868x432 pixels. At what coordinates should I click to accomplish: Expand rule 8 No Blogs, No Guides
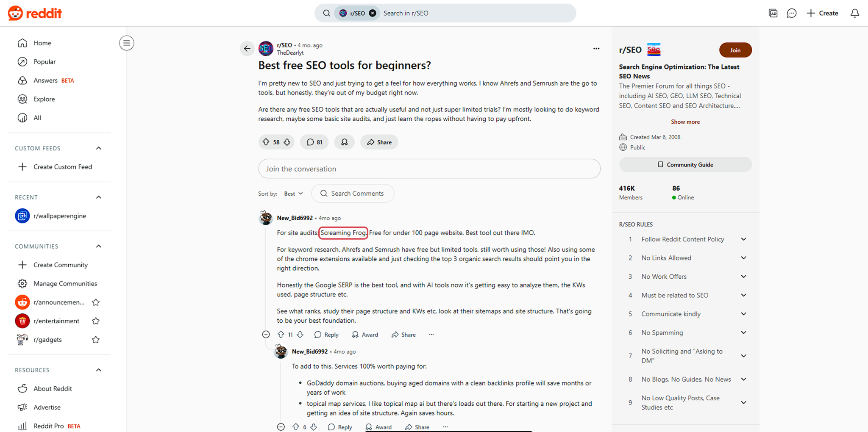click(x=743, y=379)
